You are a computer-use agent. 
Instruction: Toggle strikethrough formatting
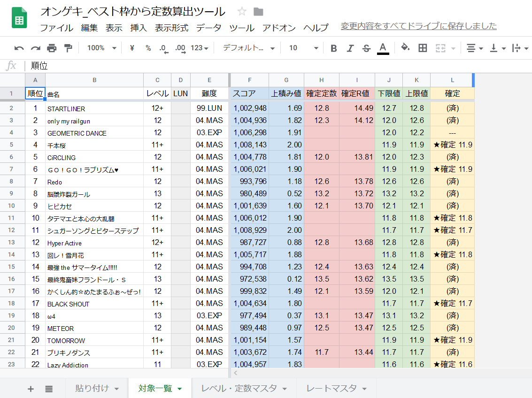pyautogui.click(x=366, y=48)
